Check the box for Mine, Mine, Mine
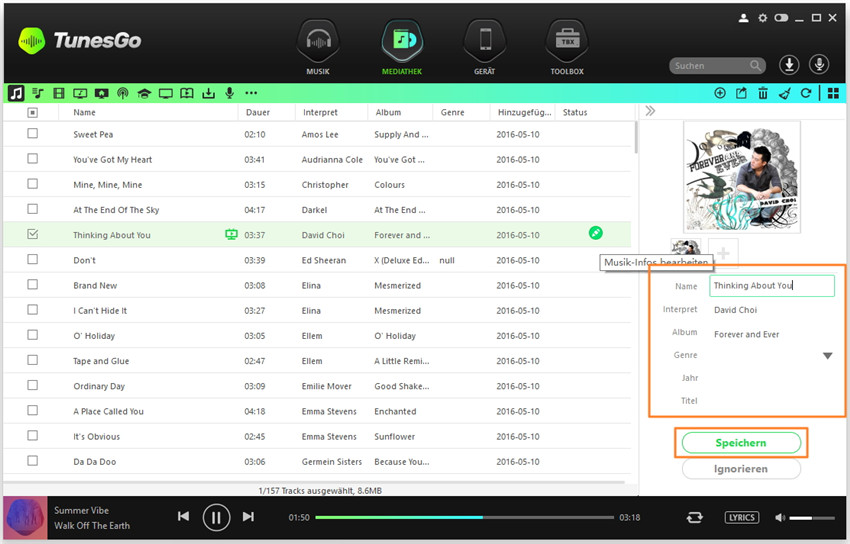 tap(33, 184)
